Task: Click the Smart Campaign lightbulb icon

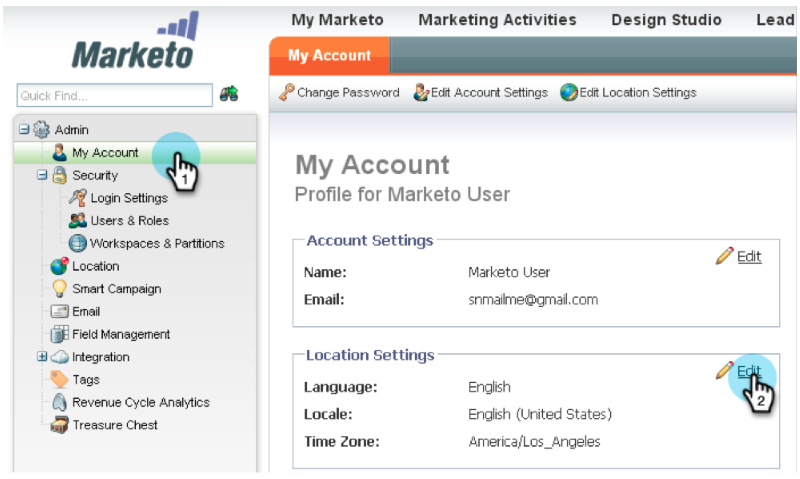Action: [60, 289]
